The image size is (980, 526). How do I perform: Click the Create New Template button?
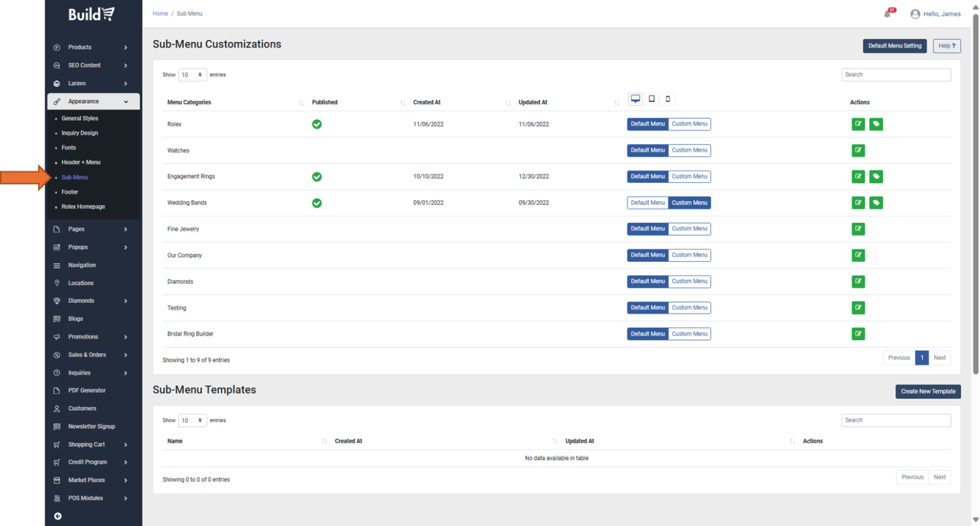pyautogui.click(x=928, y=391)
